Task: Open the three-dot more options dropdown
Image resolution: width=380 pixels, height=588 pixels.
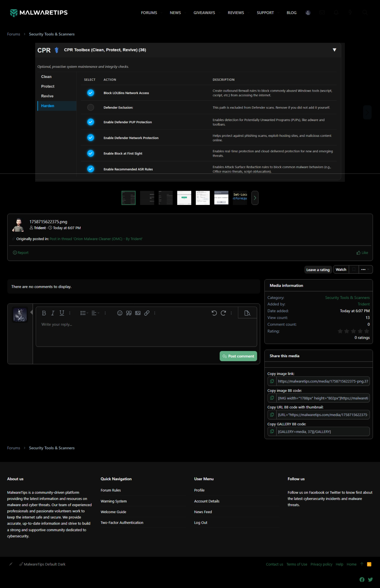Action: click(x=365, y=270)
